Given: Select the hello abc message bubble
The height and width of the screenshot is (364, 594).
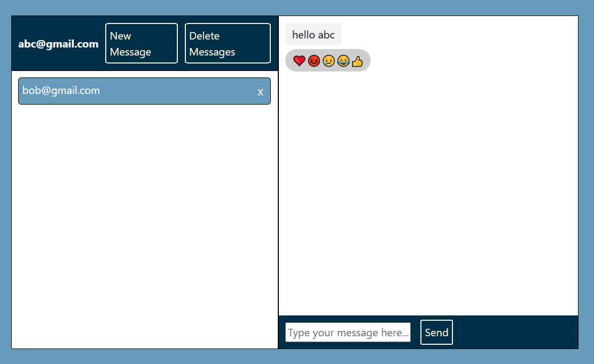Looking at the screenshot, I should pyautogui.click(x=313, y=34).
